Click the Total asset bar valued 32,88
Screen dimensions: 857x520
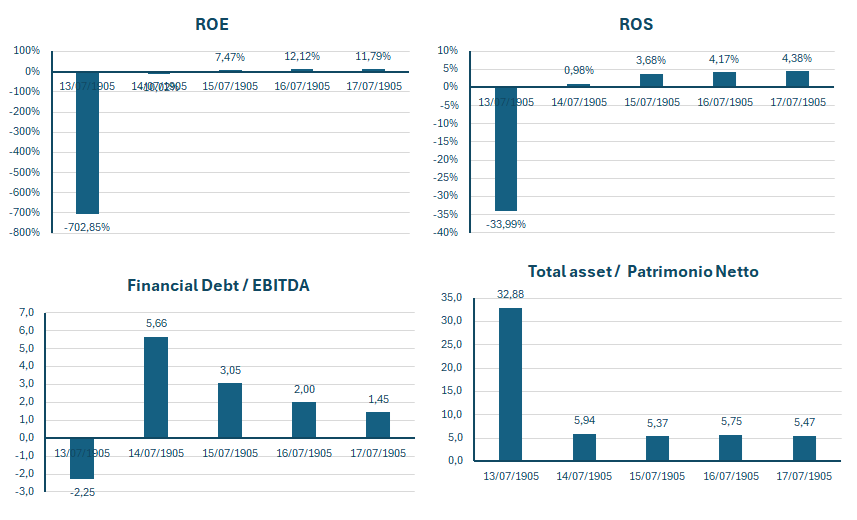click(x=510, y=384)
